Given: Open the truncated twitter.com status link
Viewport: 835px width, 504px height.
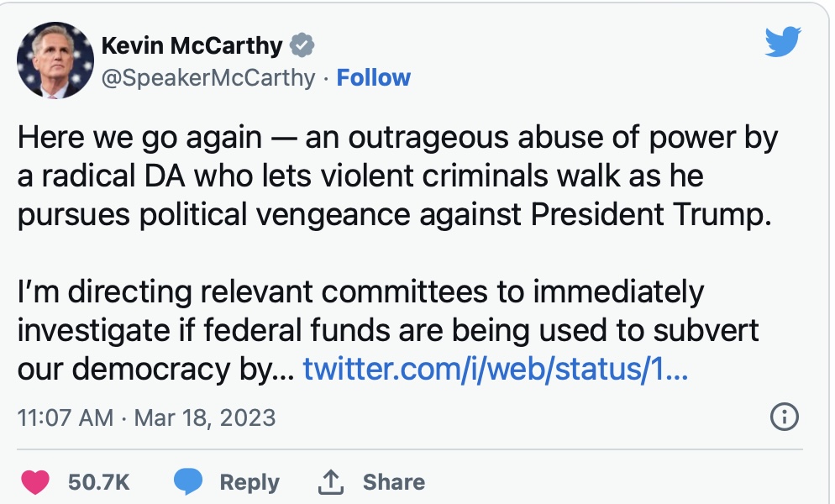Looking at the screenshot, I should coord(496,369).
